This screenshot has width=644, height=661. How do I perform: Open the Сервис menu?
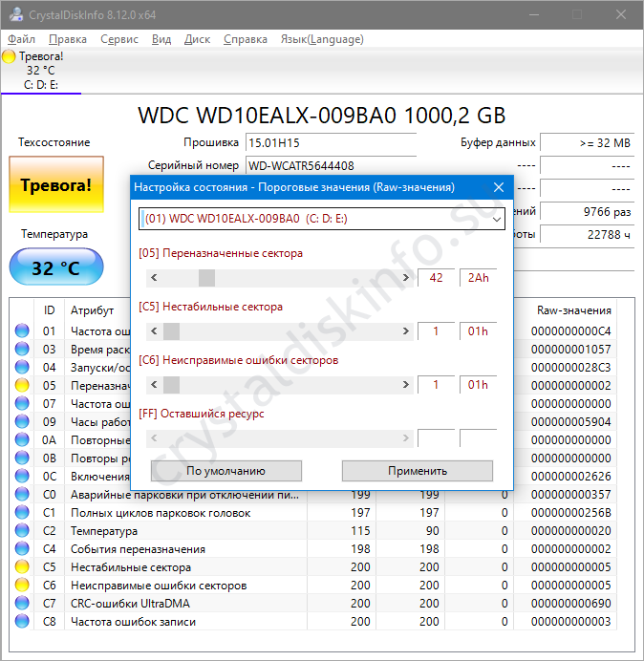(119, 39)
